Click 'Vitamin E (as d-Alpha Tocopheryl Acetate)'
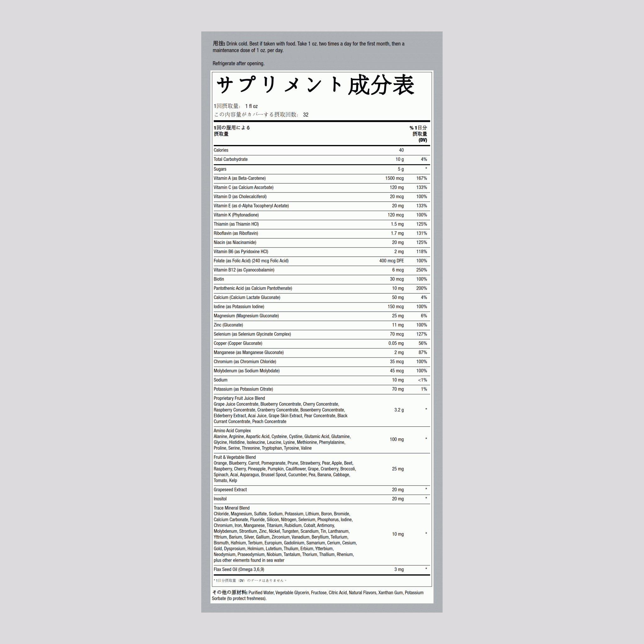 (251, 206)
